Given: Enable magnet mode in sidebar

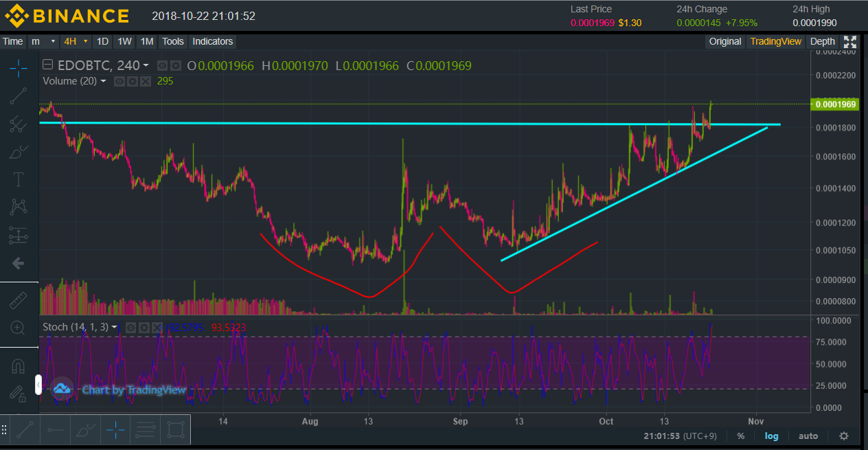Looking at the screenshot, I should coord(19,366).
